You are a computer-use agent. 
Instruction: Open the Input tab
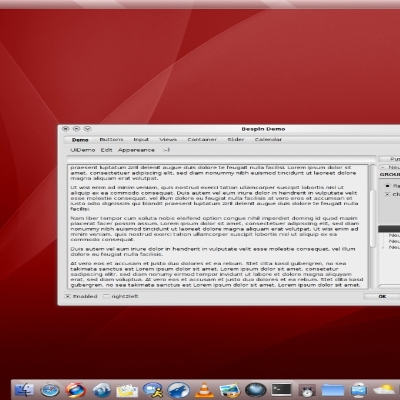click(141, 140)
